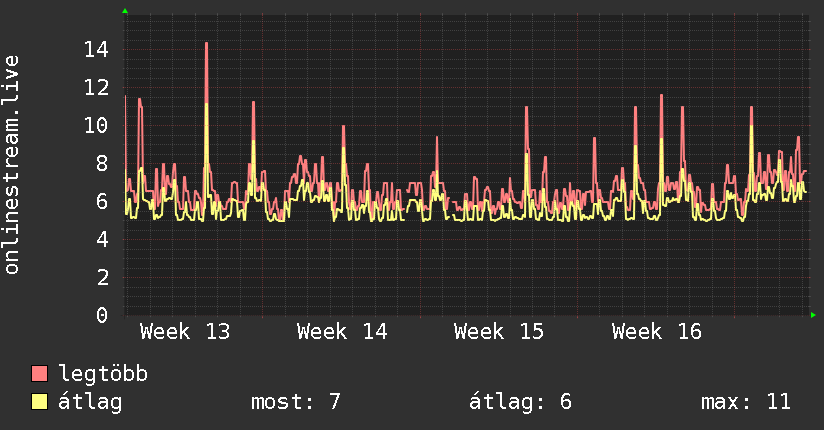
Task: Click the Week 16 axis label
Action: click(x=657, y=332)
